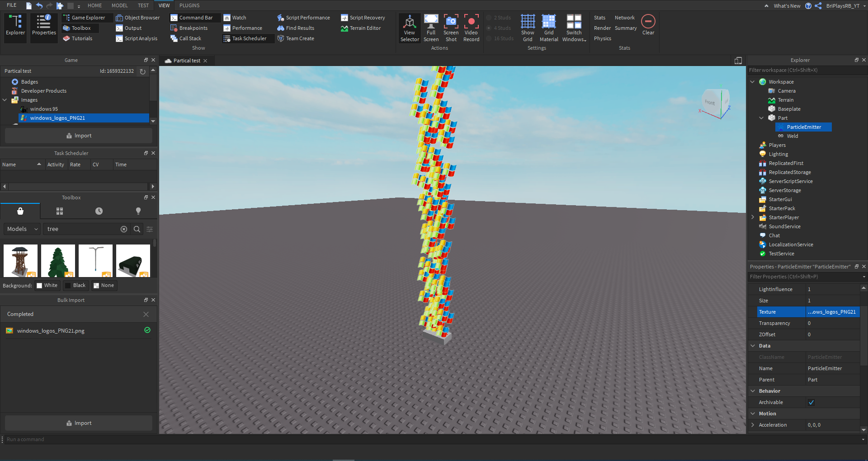Toggle Physics stats display
Image resolution: width=868 pixels, height=461 pixels.
click(x=602, y=38)
